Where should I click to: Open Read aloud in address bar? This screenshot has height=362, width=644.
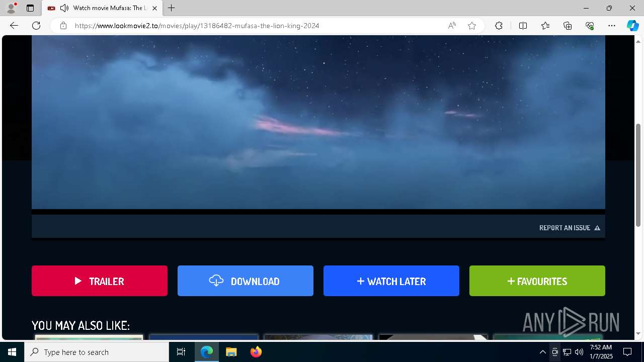point(452,26)
